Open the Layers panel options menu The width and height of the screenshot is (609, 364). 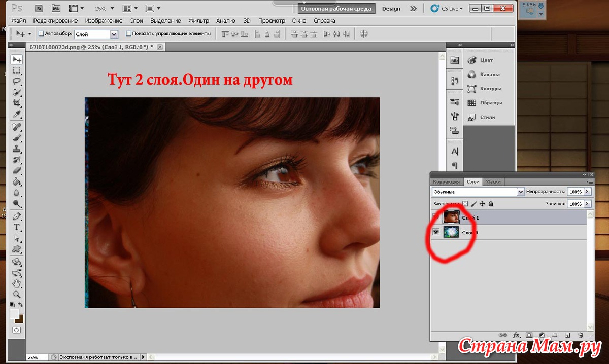(589, 181)
